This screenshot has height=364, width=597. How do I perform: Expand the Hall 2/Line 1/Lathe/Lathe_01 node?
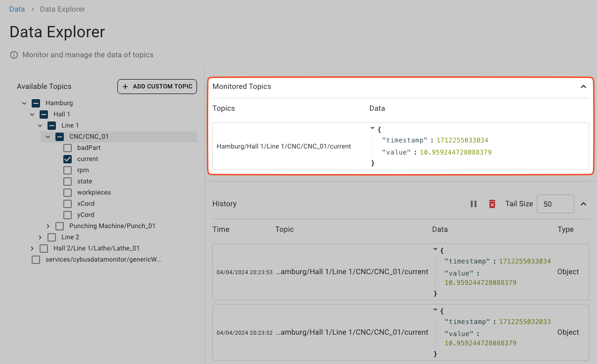pos(32,248)
